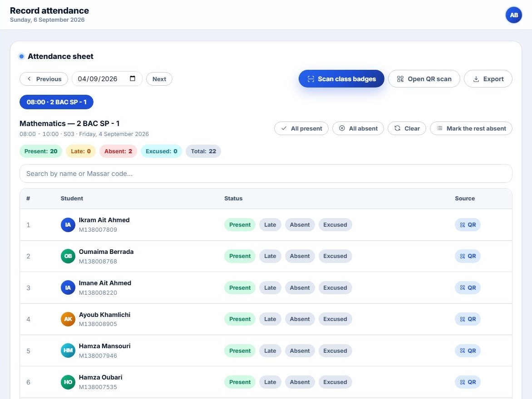532x399 pixels.
Task: Set Oumaima Berrada to Late
Action: tap(270, 256)
